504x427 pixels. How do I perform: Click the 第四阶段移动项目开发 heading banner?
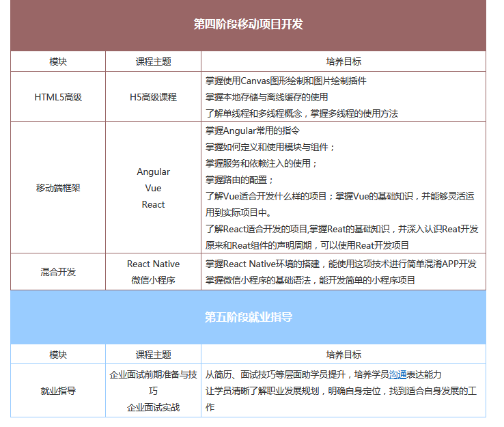(248, 25)
